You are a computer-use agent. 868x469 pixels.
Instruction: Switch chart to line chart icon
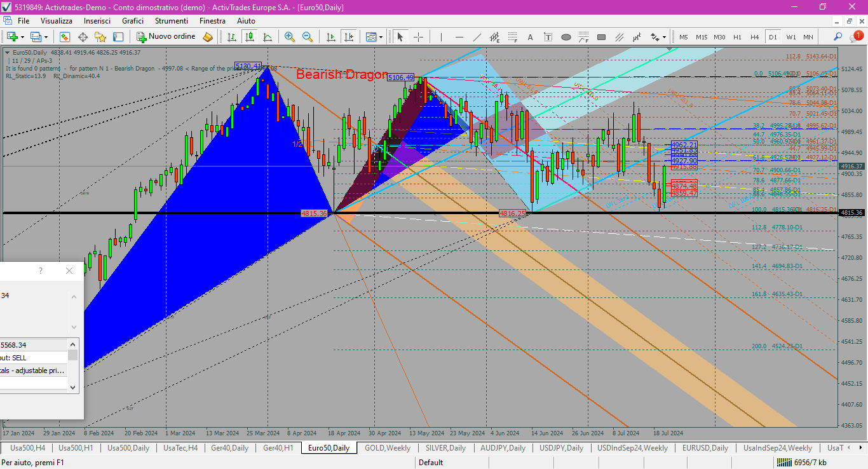click(268, 37)
